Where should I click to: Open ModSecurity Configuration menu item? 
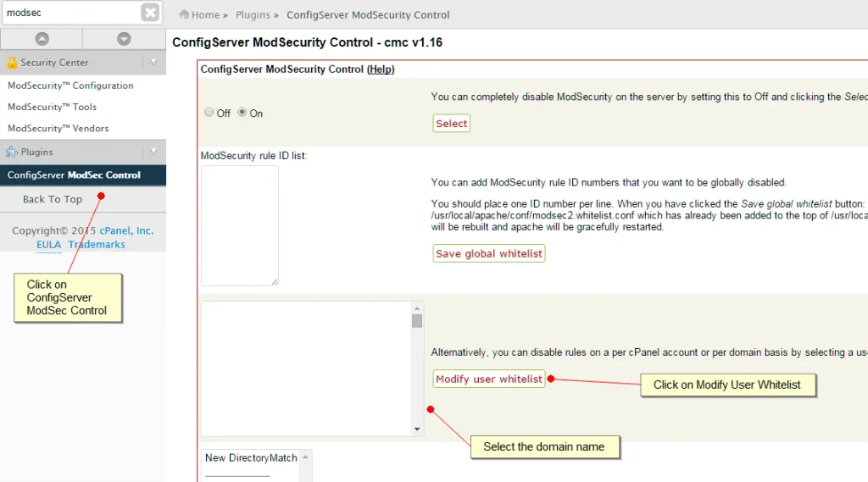[70, 86]
